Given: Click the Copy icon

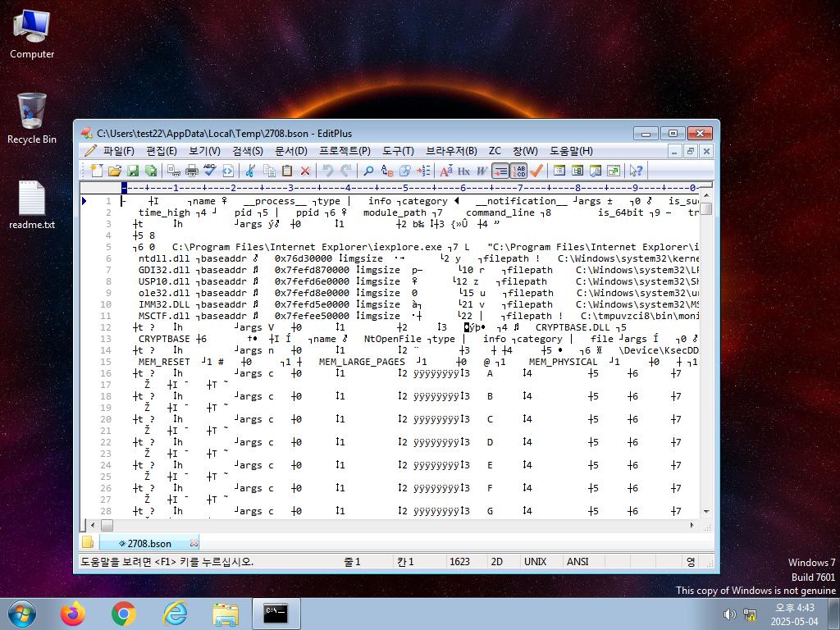Looking at the screenshot, I should tap(269, 171).
